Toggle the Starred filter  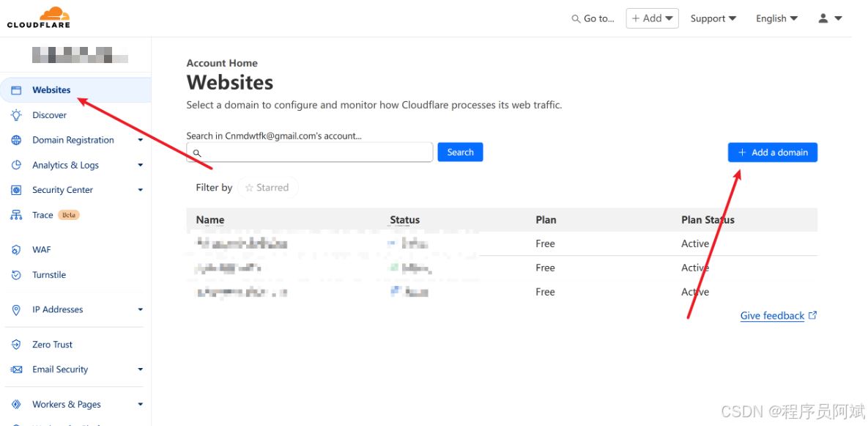point(267,188)
